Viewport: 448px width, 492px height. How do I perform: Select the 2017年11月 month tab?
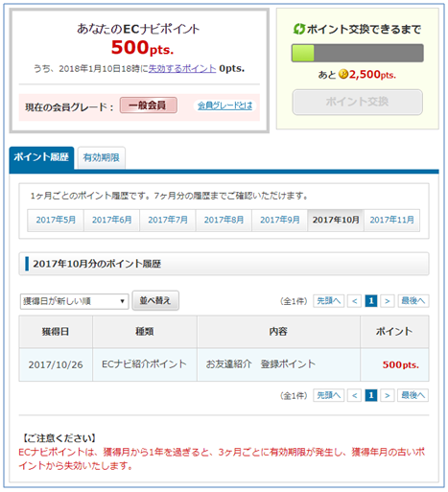pyautogui.click(x=392, y=220)
